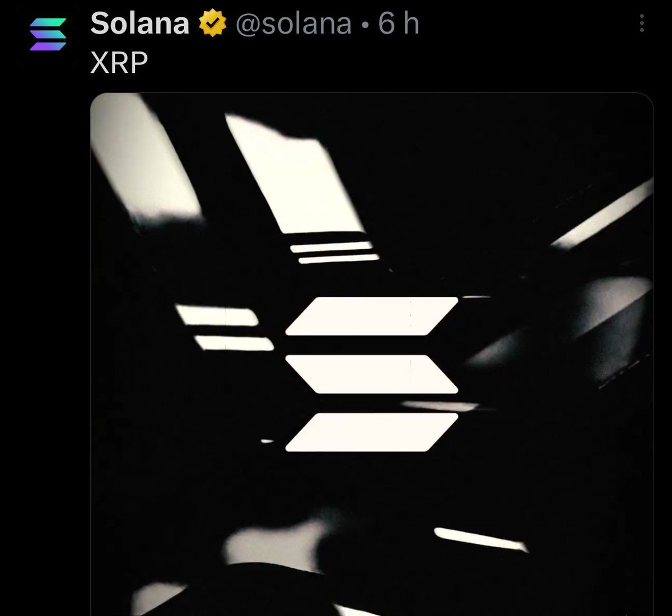Click the white Solana logo in media
672x616 pixels.
[x=372, y=374]
